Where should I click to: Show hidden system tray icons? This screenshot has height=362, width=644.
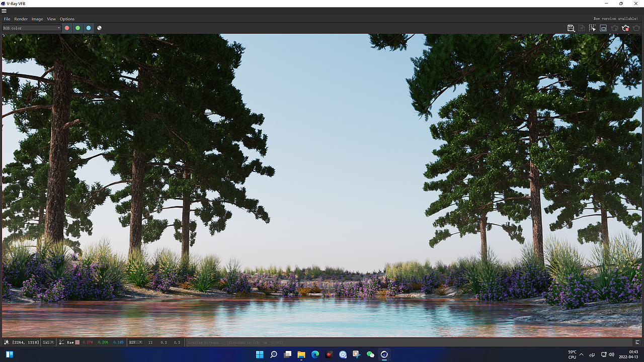tap(582, 354)
